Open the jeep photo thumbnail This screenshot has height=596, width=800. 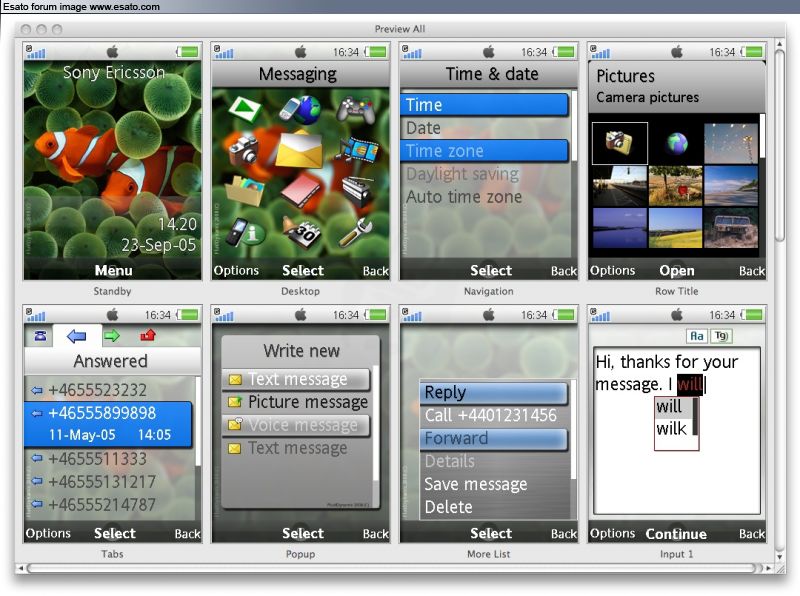pyautogui.click(x=730, y=228)
